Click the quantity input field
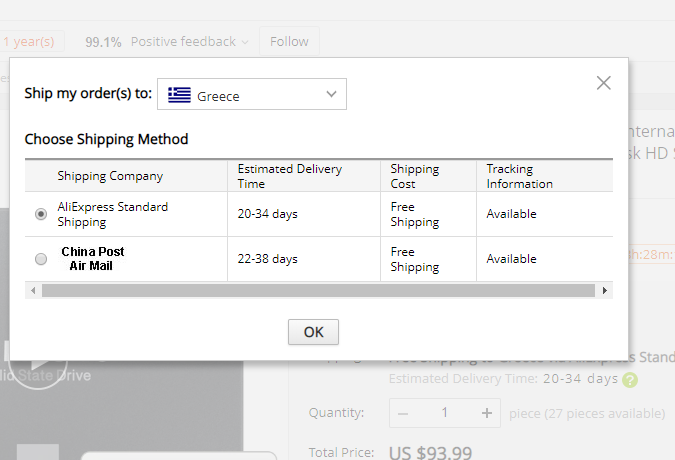Screen dimensions: 675x460 click(x=445, y=413)
